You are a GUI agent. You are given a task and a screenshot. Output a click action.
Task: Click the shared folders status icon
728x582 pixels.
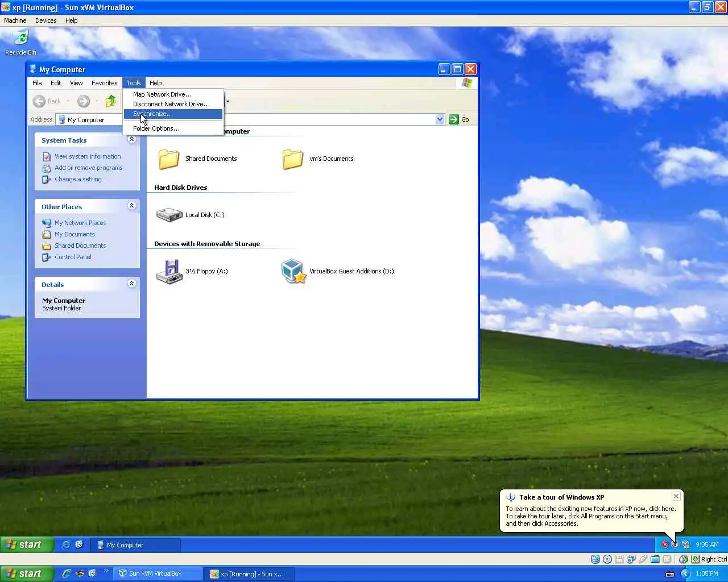[x=655, y=559]
